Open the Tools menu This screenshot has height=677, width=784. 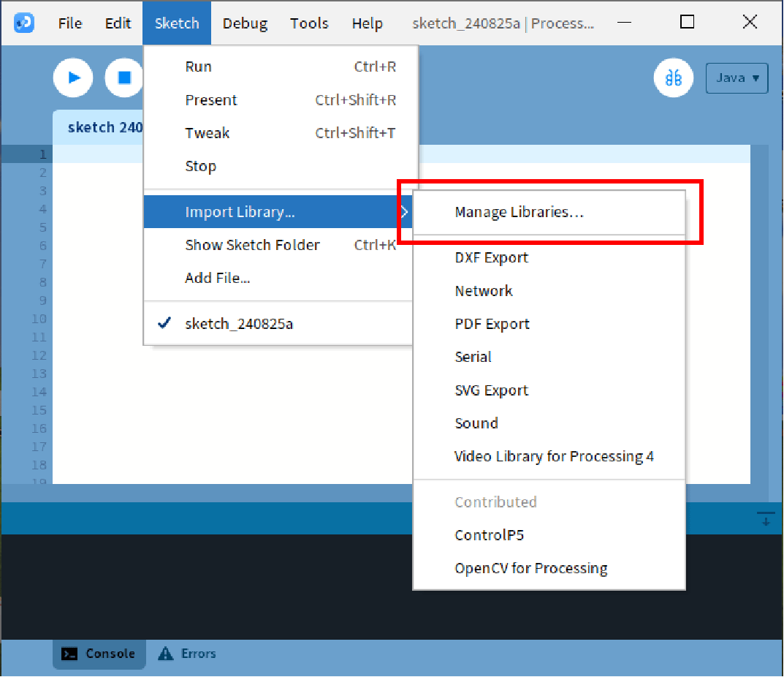(x=309, y=23)
